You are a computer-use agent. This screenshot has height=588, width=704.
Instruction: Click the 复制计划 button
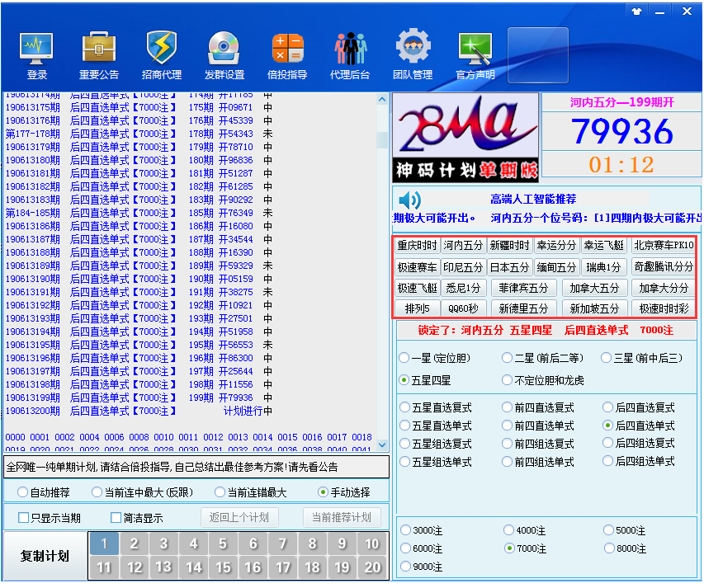pyautogui.click(x=45, y=556)
